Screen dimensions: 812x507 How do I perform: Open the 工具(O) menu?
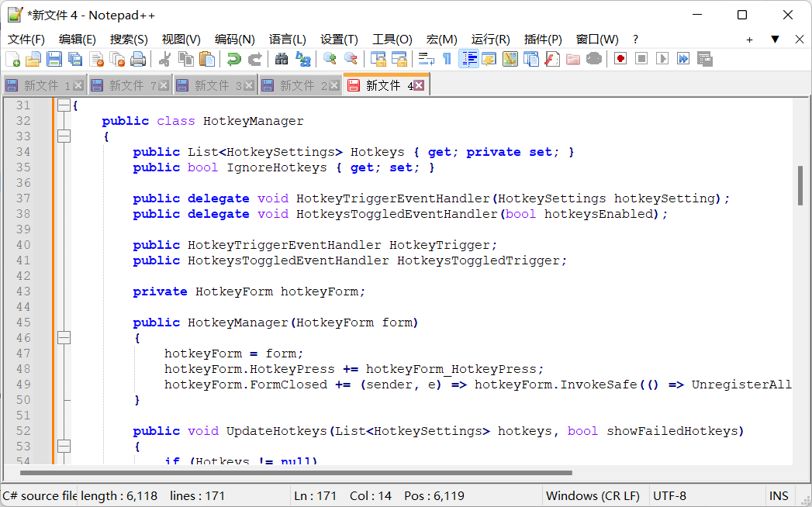[392, 40]
